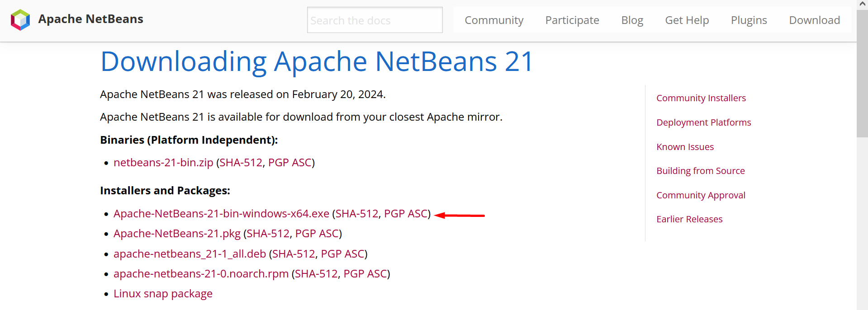Viewport: 868px width, 310px height.
Task: Jump to Building from Source section
Action: coord(700,171)
